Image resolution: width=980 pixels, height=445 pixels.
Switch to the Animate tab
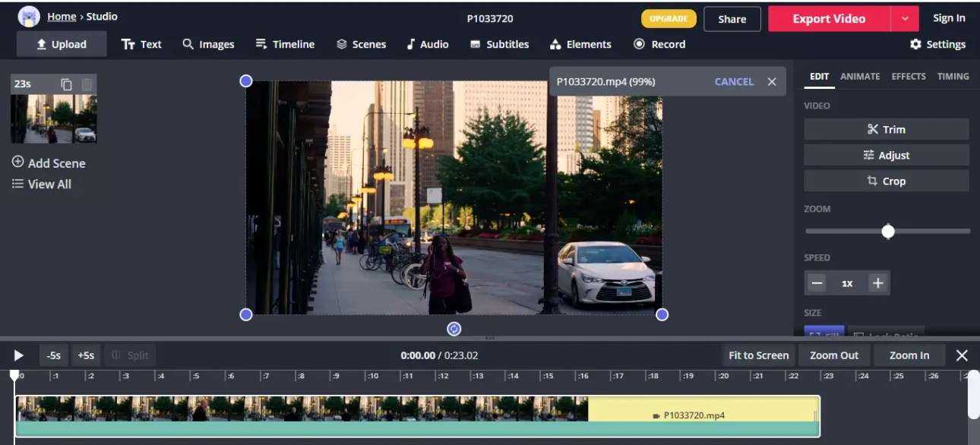click(860, 77)
